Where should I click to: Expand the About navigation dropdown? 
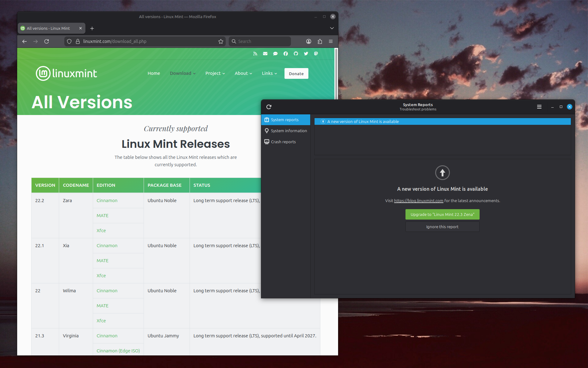tap(243, 73)
